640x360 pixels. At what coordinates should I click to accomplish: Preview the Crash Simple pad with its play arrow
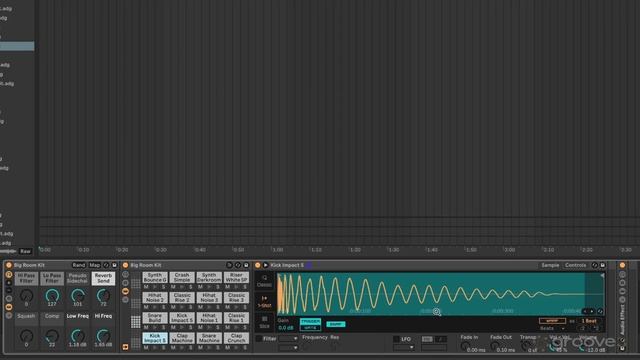tap(182, 287)
